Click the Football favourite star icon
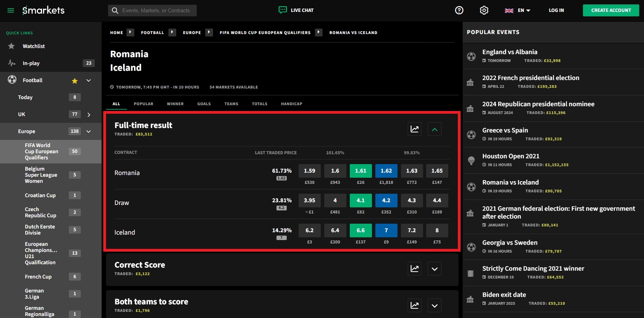The height and width of the screenshot is (318, 644). tap(75, 81)
